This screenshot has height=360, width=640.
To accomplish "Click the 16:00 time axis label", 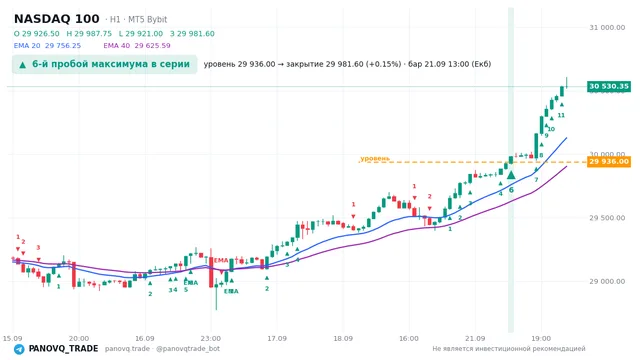I will coord(409,338).
